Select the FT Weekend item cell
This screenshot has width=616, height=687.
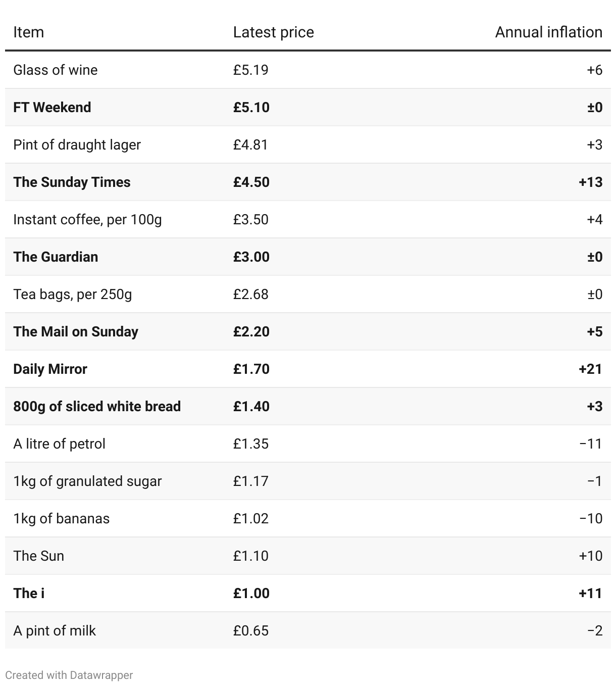(52, 107)
